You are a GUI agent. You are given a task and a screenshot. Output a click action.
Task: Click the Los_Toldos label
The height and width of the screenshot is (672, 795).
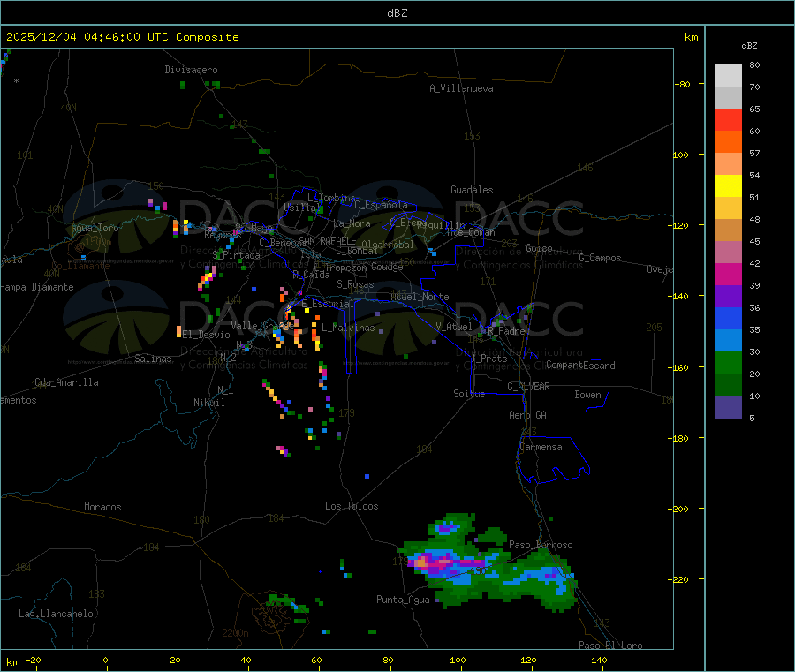click(x=352, y=506)
